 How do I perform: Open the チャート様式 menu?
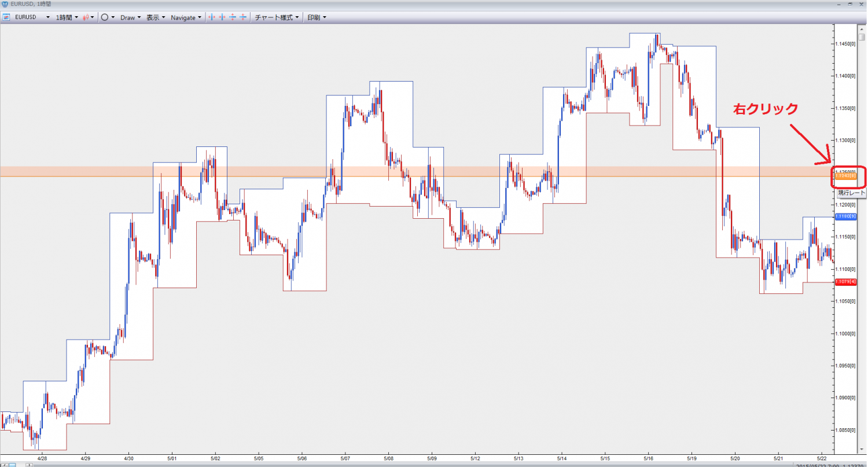pyautogui.click(x=277, y=17)
